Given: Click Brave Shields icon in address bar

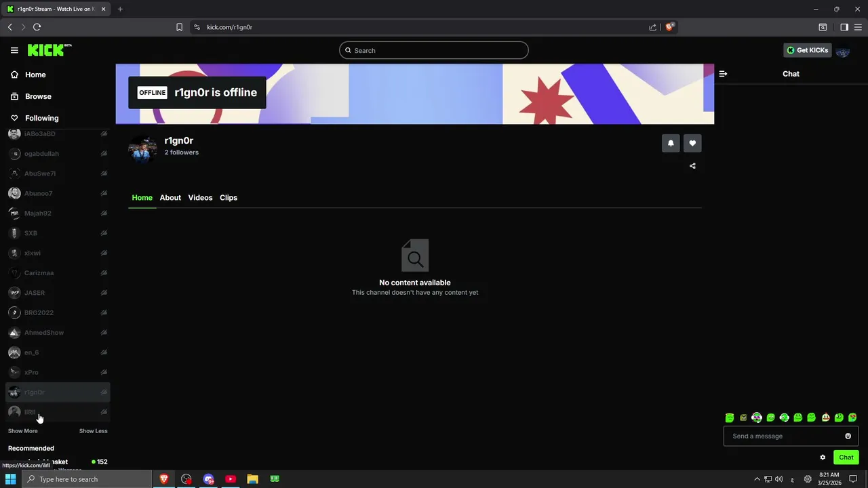Looking at the screenshot, I should (x=669, y=27).
